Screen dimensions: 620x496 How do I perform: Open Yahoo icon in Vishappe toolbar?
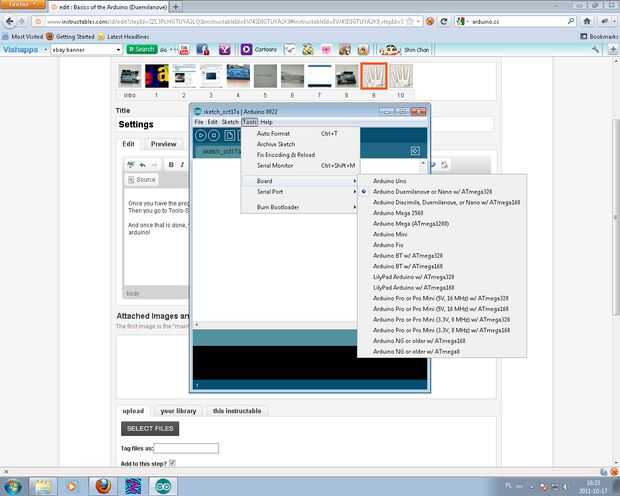pos(225,49)
